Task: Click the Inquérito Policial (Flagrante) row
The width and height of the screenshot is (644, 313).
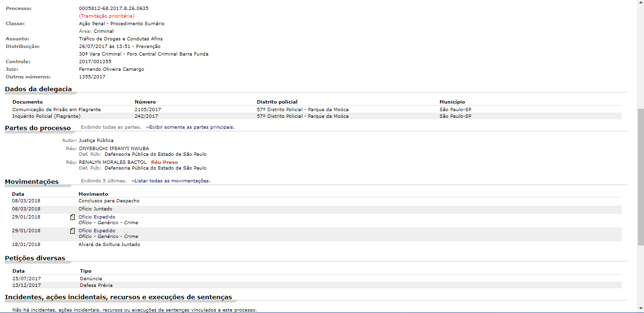Action: tap(47, 116)
